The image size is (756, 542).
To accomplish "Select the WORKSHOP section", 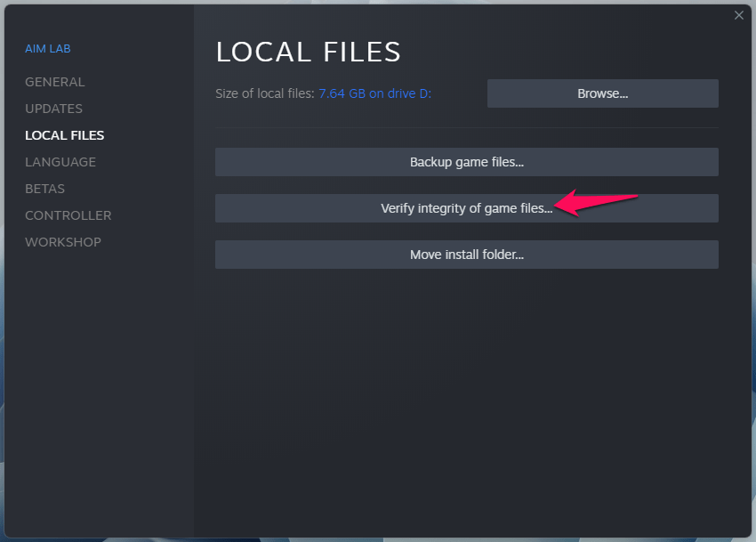I will (63, 242).
